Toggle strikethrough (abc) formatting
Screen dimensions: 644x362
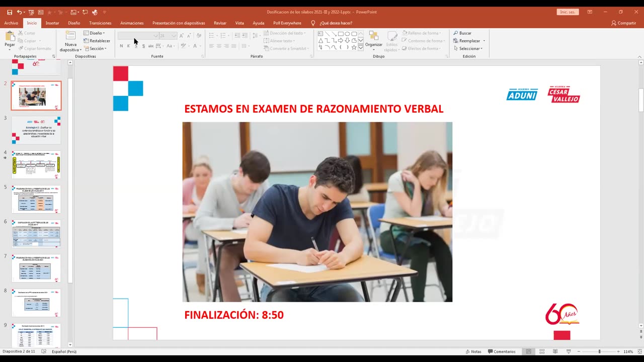pos(151,46)
